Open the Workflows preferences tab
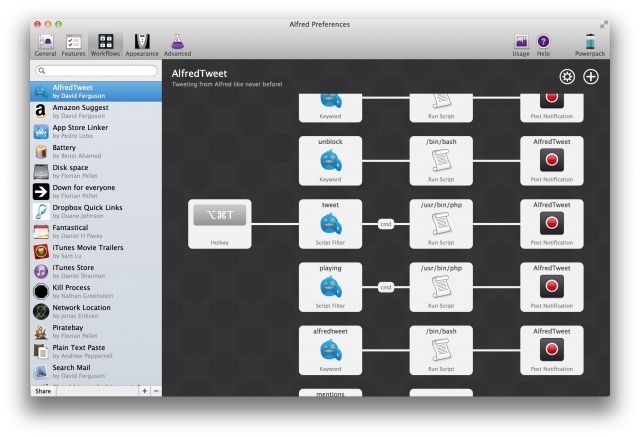The image size is (640, 438). pos(104,44)
